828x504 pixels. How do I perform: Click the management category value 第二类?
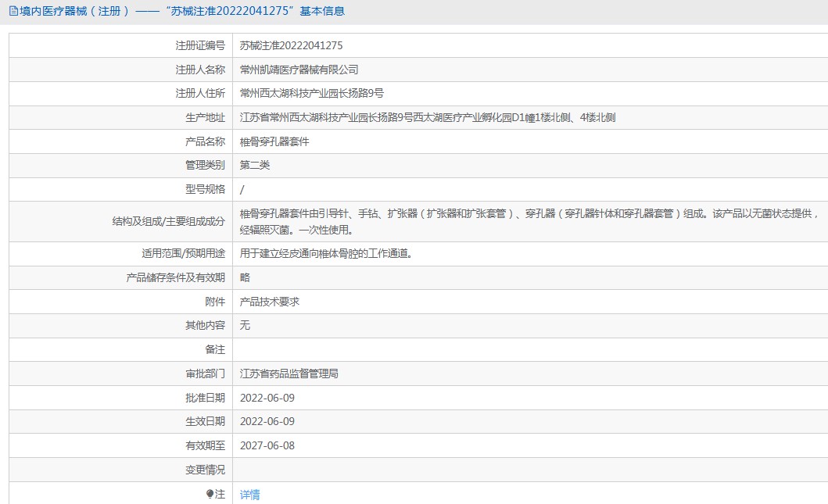pyautogui.click(x=255, y=166)
